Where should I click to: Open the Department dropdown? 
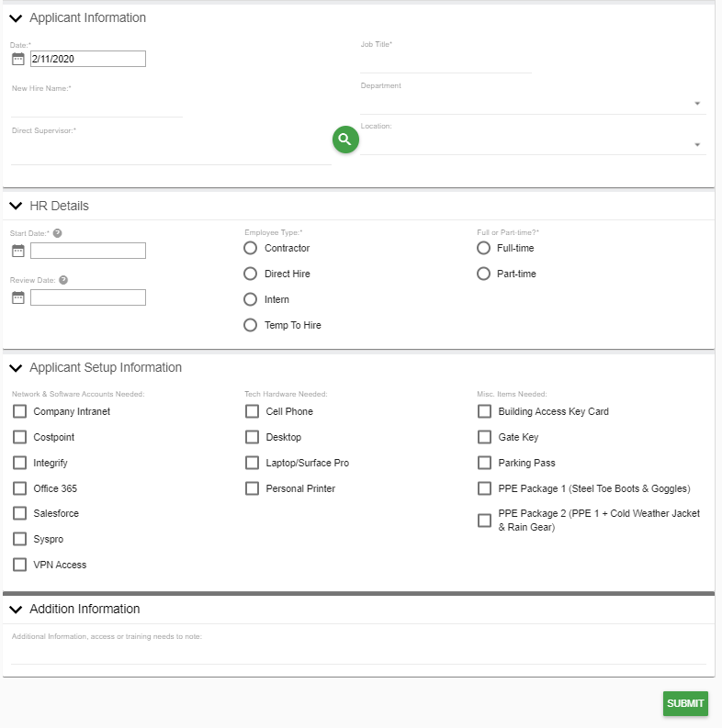(533, 103)
